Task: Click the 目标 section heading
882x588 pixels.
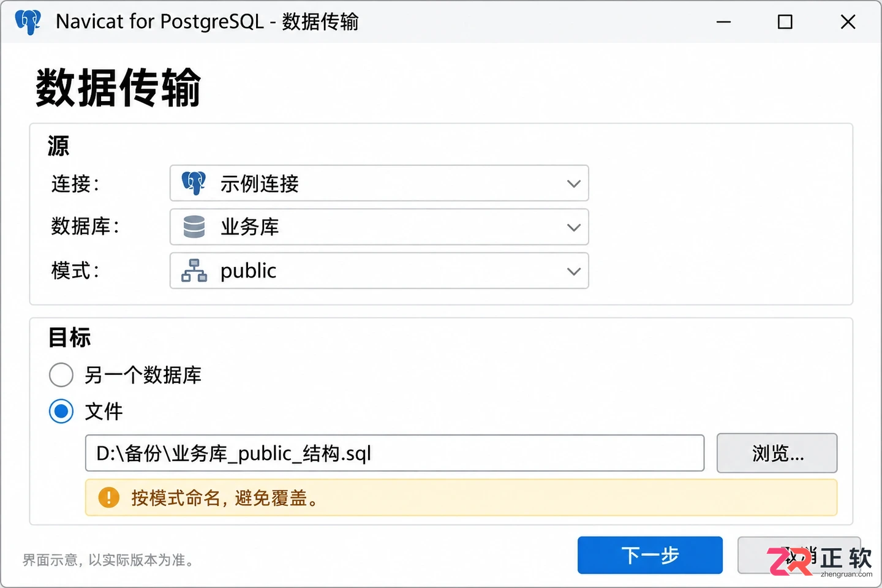Action: tap(70, 337)
